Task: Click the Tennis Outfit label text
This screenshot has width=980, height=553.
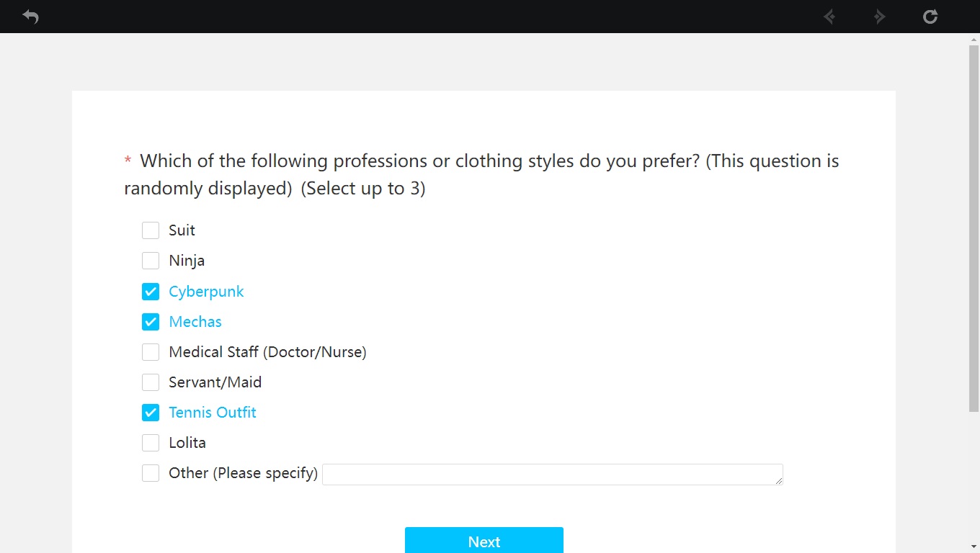Action: coord(213,413)
